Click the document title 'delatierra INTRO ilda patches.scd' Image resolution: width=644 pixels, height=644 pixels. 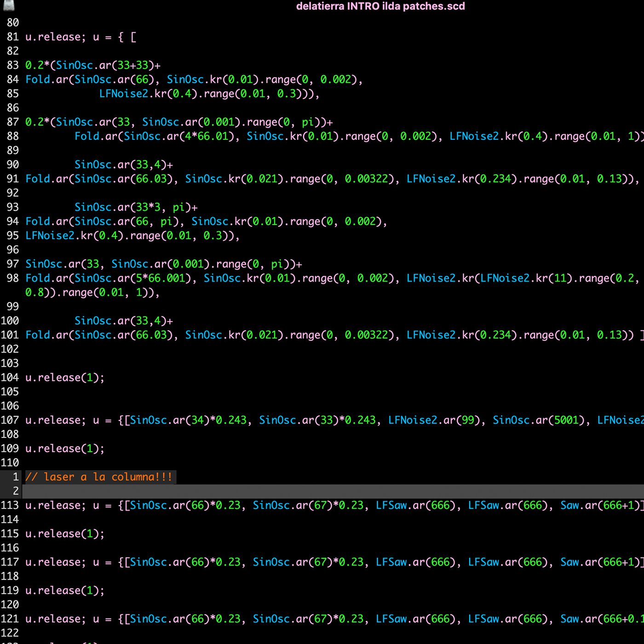(380, 6)
